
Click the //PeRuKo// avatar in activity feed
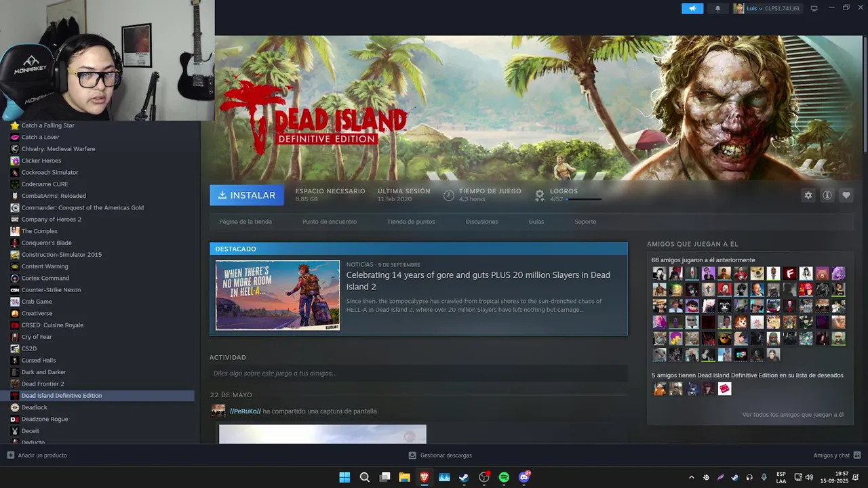[218, 411]
